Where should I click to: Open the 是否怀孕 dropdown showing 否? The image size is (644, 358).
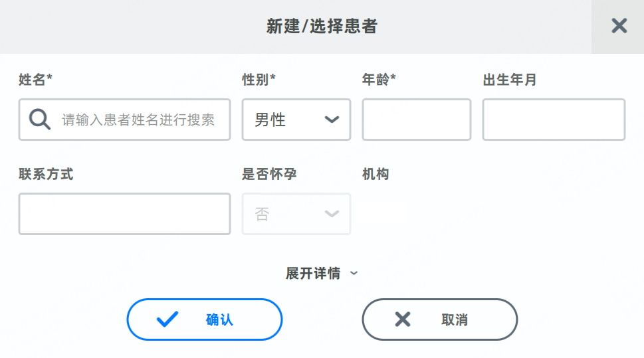(x=296, y=214)
